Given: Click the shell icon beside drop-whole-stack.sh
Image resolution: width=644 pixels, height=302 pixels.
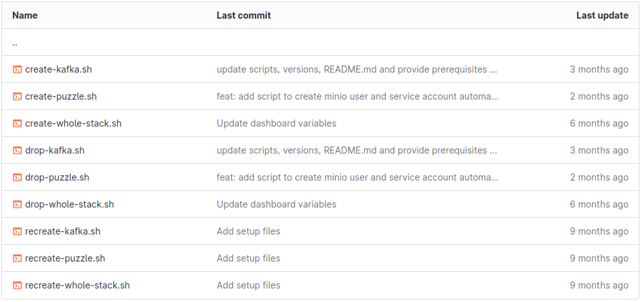Looking at the screenshot, I should [17, 204].
